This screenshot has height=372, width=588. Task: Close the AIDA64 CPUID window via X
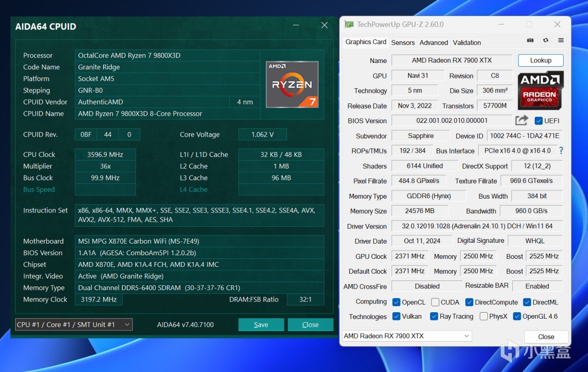[x=324, y=26]
